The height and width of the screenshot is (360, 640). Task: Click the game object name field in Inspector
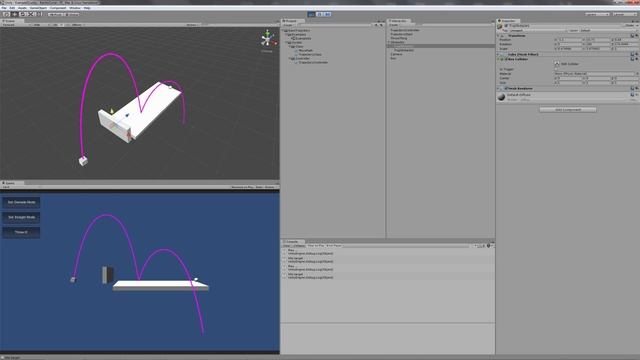click(x=565, y=26)
